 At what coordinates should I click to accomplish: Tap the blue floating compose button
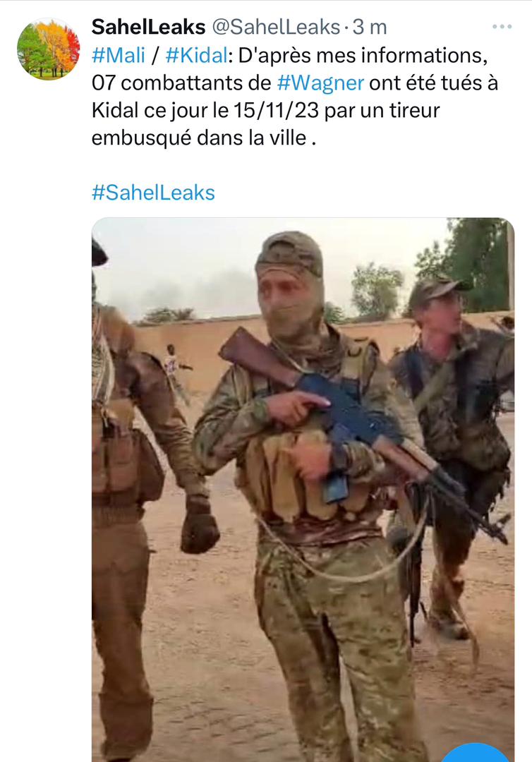tap(476, 754)
